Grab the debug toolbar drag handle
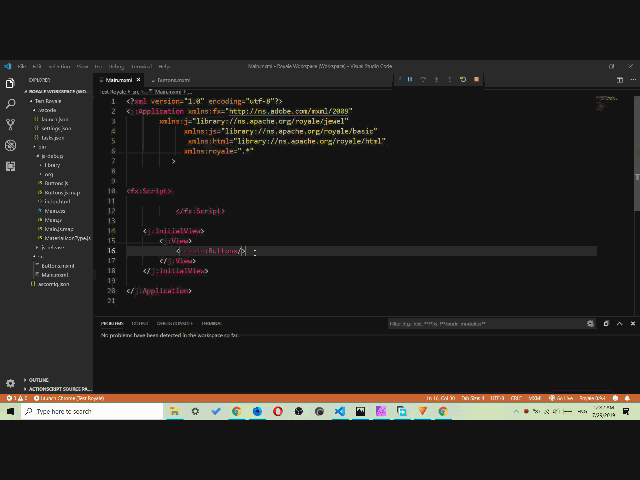 tap(400, 80)
